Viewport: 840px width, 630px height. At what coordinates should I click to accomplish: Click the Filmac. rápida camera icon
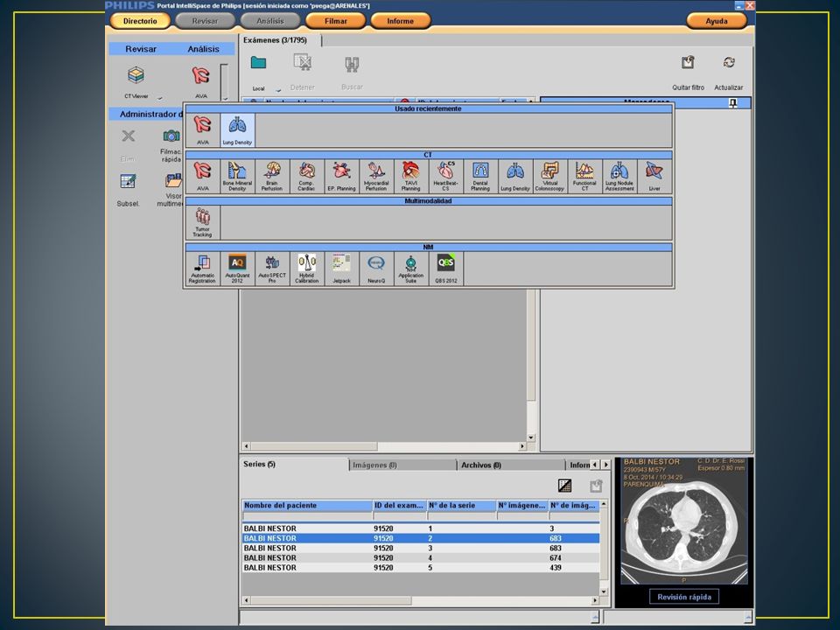pos(171,136)
